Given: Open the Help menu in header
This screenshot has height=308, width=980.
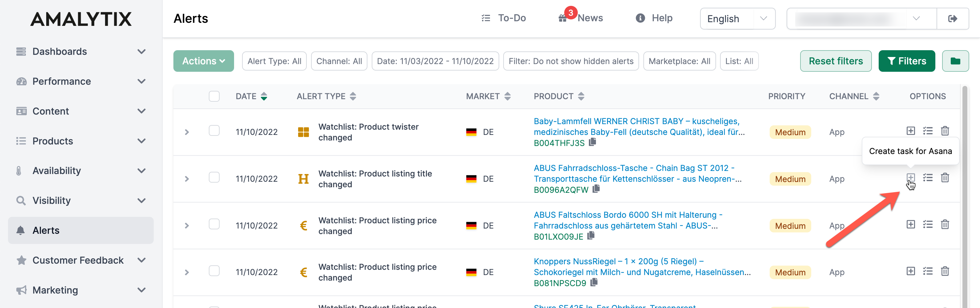Looking at the screenshot, I should 654,18.
